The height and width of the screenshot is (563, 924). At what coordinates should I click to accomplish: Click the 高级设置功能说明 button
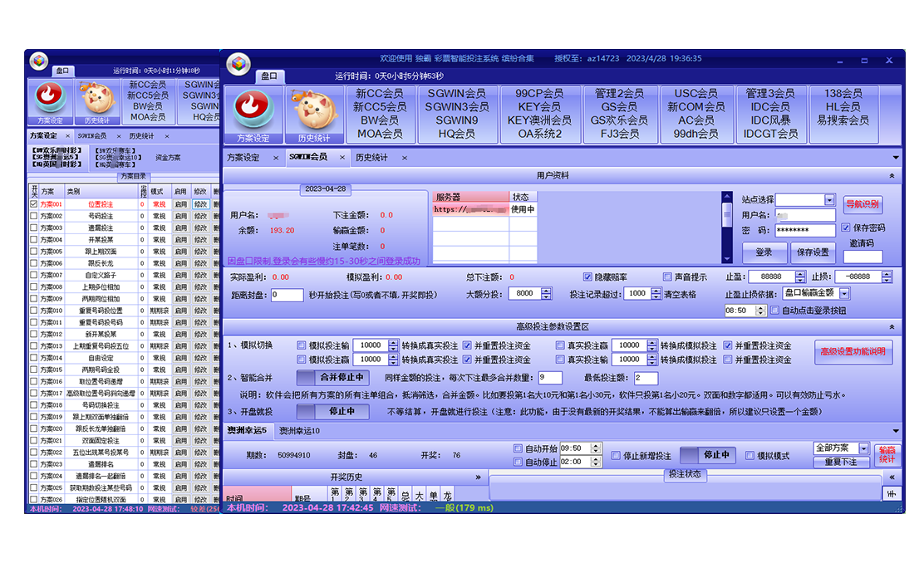pyautogui.click(x=853, y=351)
